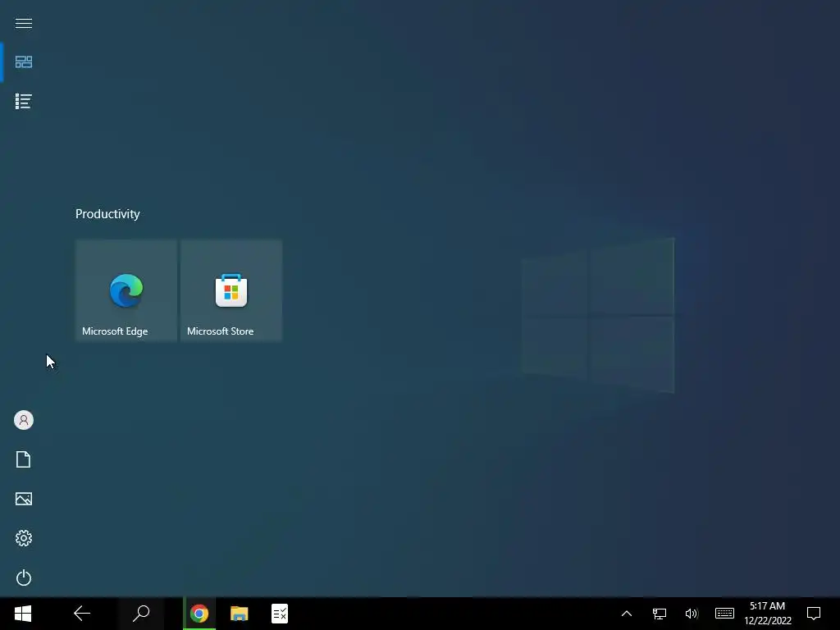The height and width of the screenshot is (630, 840).
Task: Open File Explorer from taskbar
Action: pos(240,614)
